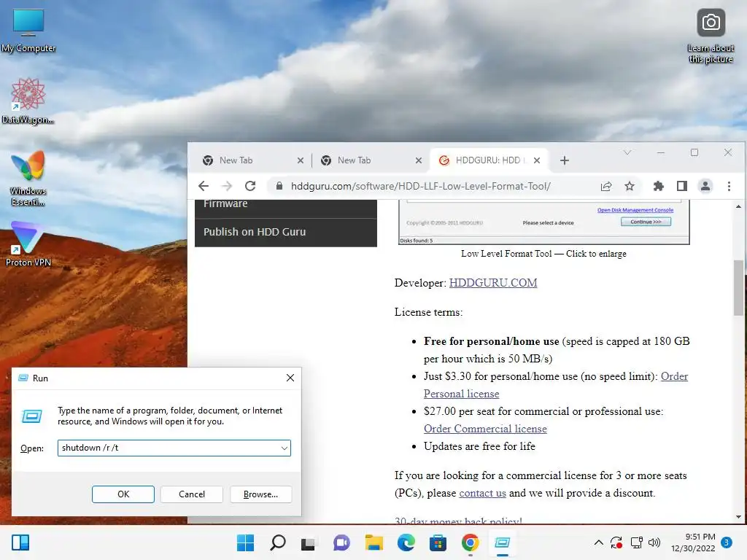Open Windows Essentials desktop icon

[28, 178]
